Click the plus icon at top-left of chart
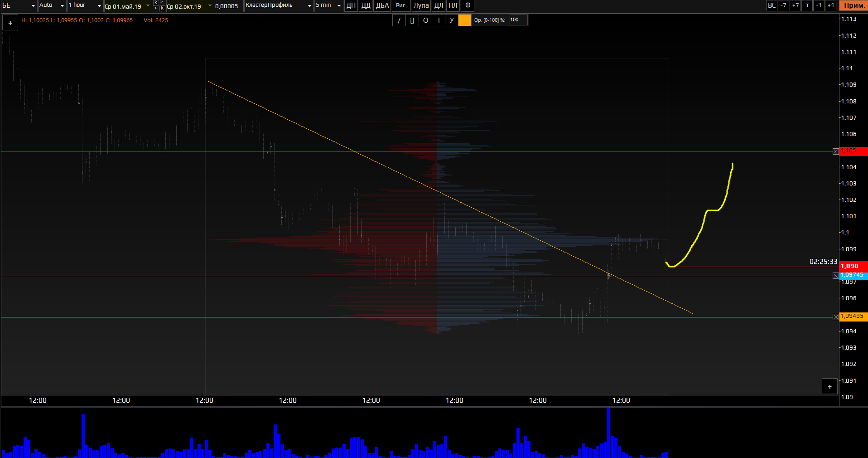 10,23
